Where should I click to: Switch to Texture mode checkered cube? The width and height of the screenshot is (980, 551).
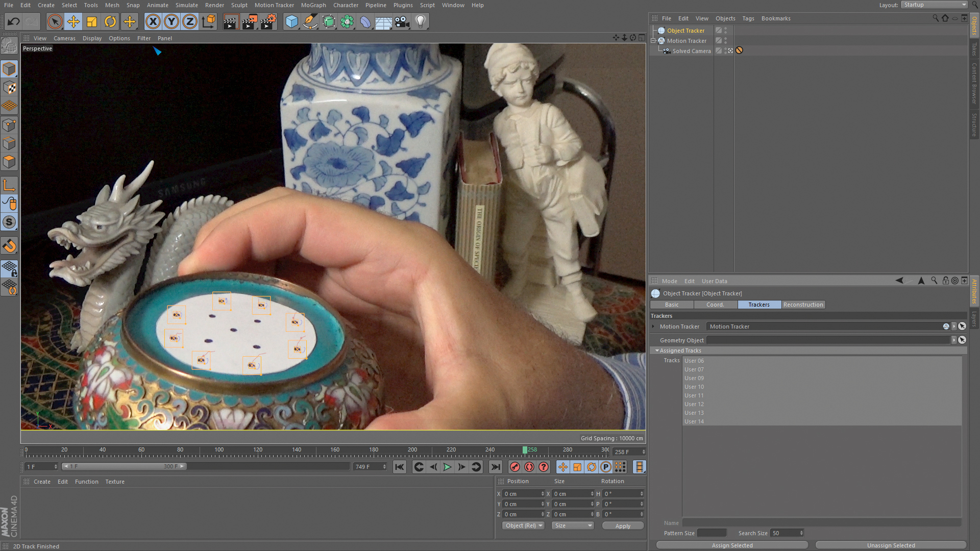(9, 88)
